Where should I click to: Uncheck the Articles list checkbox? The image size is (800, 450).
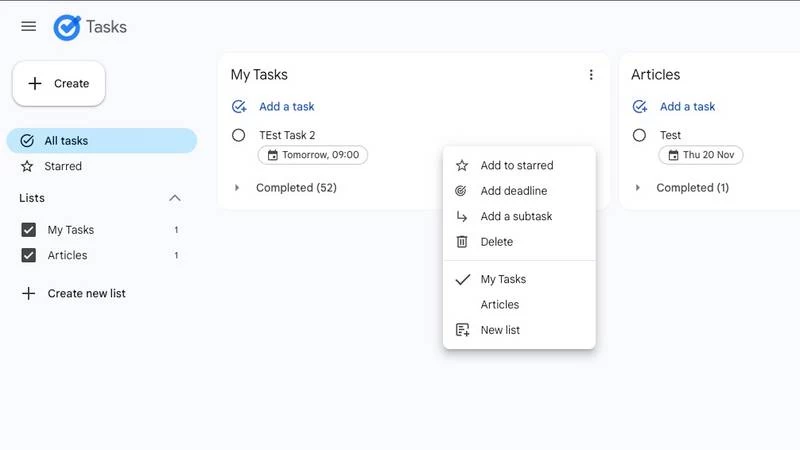pyautogui.click(x=29, y=256)
